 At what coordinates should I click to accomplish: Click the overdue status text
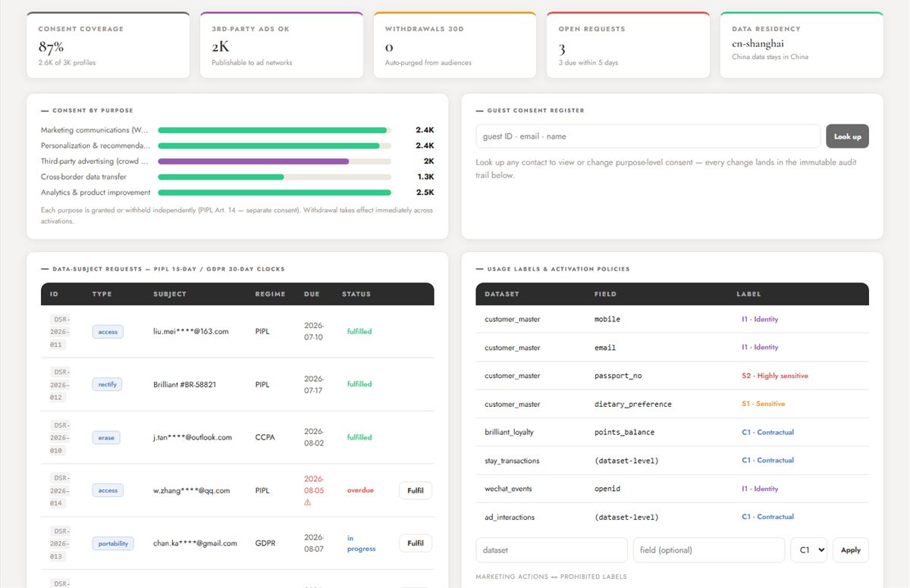click(x=360, y=490)
